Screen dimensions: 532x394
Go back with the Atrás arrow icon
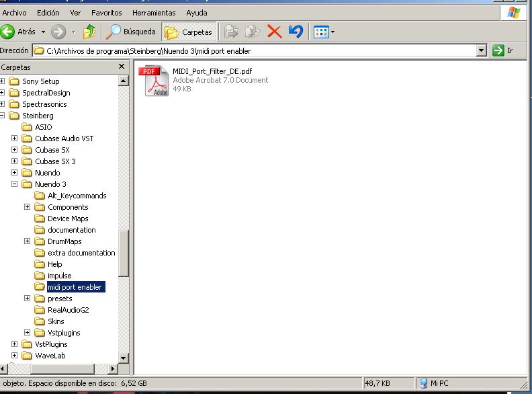[x=7, y=32]
